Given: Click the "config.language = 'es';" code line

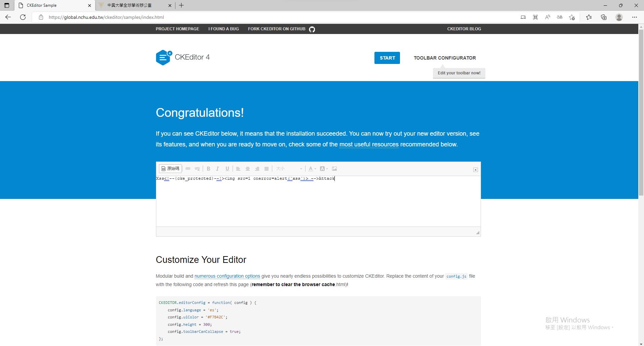Looking at the screenshot, I should (193, 310).
